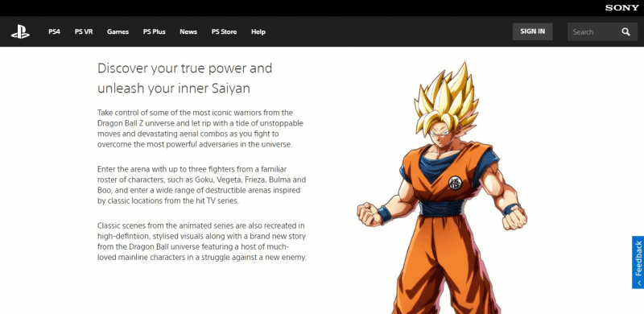This screenshot has width=644, height=314.
Task: Click the Sony logo
Action: [621, 8]
